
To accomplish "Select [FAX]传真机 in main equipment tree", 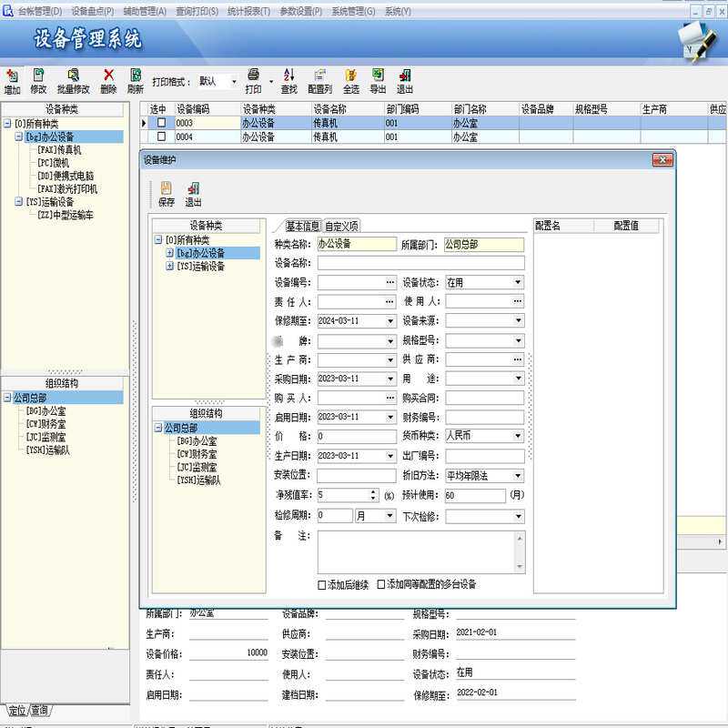I will pos(59,150).
